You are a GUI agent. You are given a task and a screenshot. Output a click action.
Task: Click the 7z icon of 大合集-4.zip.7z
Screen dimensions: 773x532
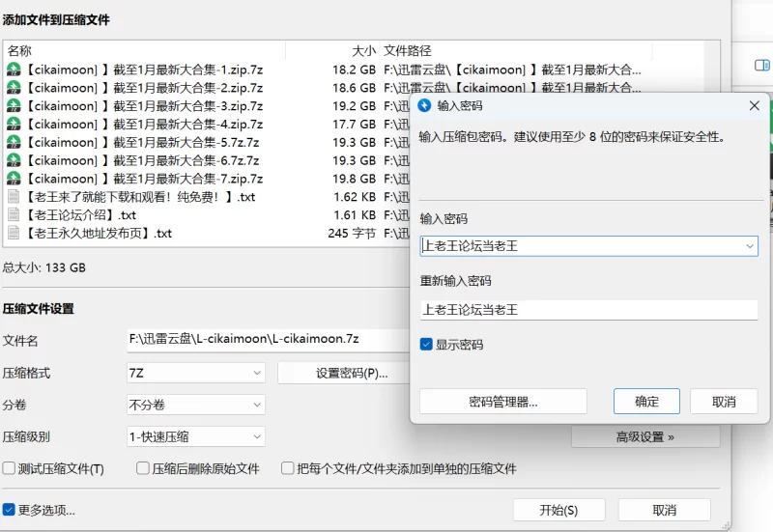pyautogui.click(x=14, y=125)
